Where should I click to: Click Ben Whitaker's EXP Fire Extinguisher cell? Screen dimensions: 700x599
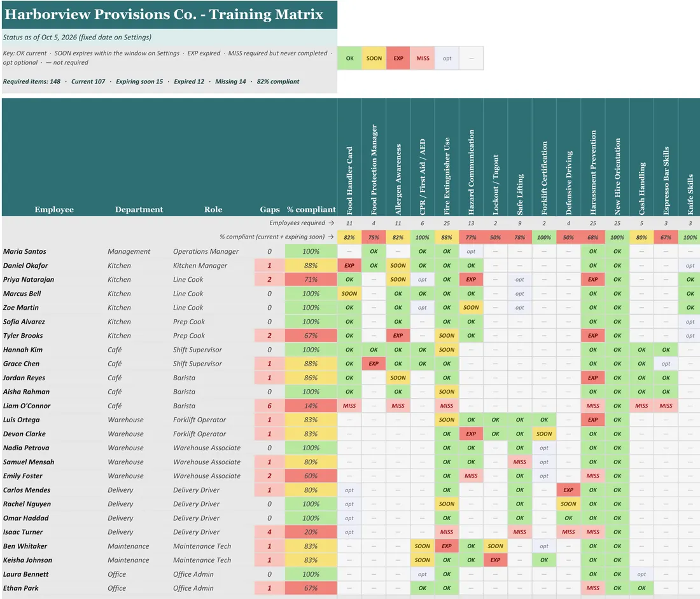click(447, 546)
